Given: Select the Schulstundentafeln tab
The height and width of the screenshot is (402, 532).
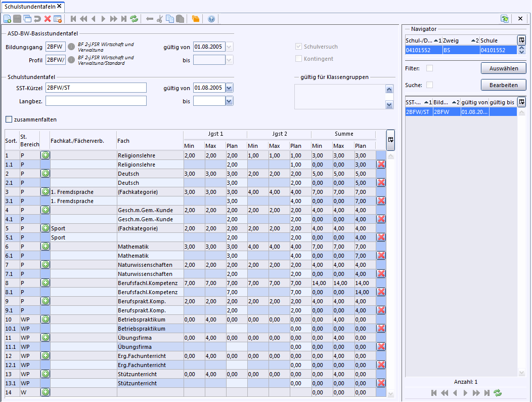Looking at the screenshot, I should pos(29,6).
